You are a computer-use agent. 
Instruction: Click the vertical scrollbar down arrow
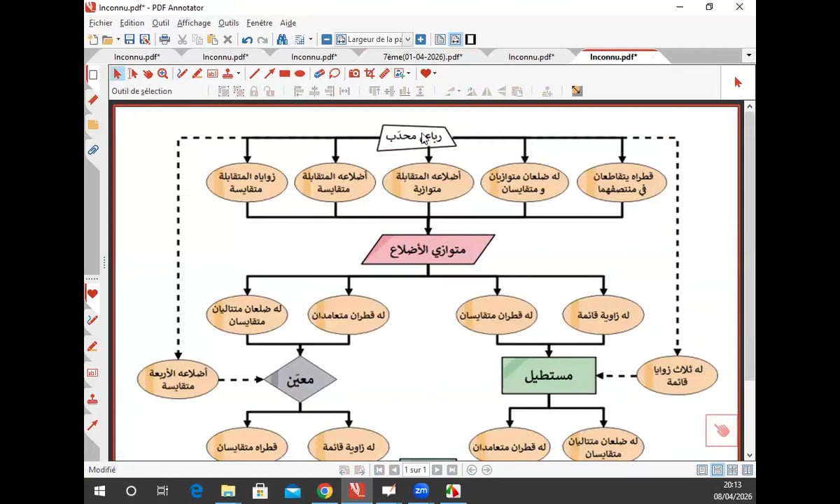(750, 455)
